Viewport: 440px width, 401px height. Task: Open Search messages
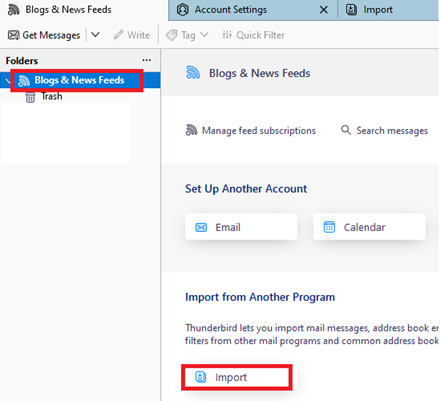(384, 130)
